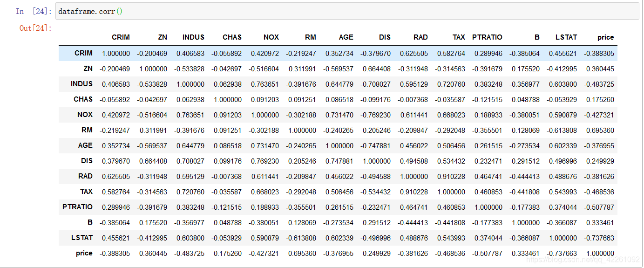This screenshot has width=644, height=268.
Task: Select the CRIM row label
Action: click(83, 53)
